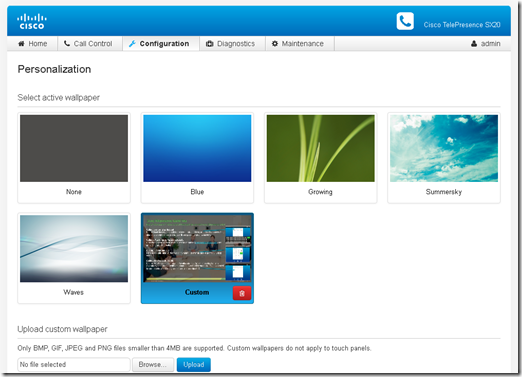
Task: Open the Call Control tab
Action: 90,44
